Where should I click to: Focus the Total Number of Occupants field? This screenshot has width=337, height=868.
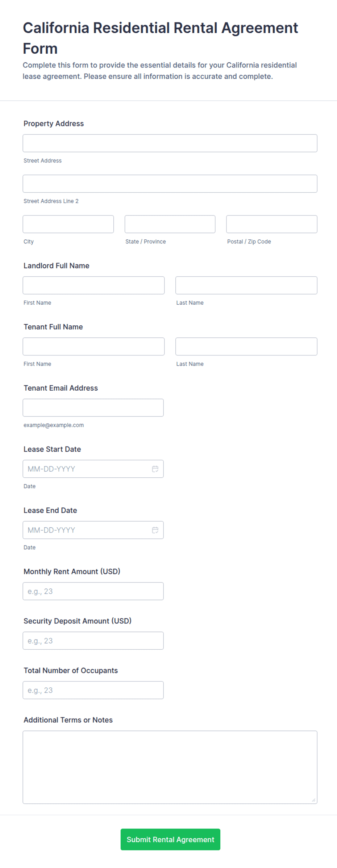pyautogui.click(x=93, y=690)
